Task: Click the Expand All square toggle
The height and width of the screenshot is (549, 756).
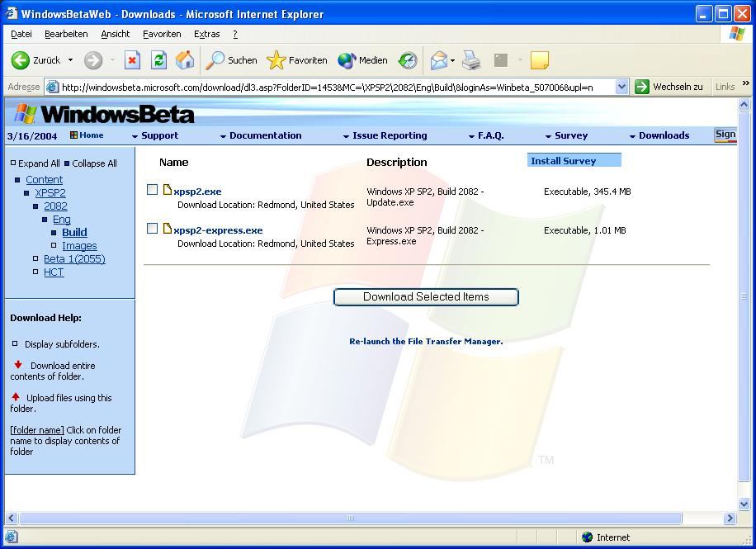Action: coord(13,163)
